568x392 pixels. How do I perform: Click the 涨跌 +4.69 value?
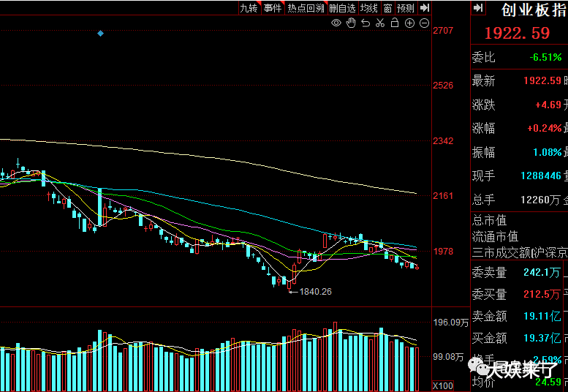pyautogui.click(x=548, y=105)
